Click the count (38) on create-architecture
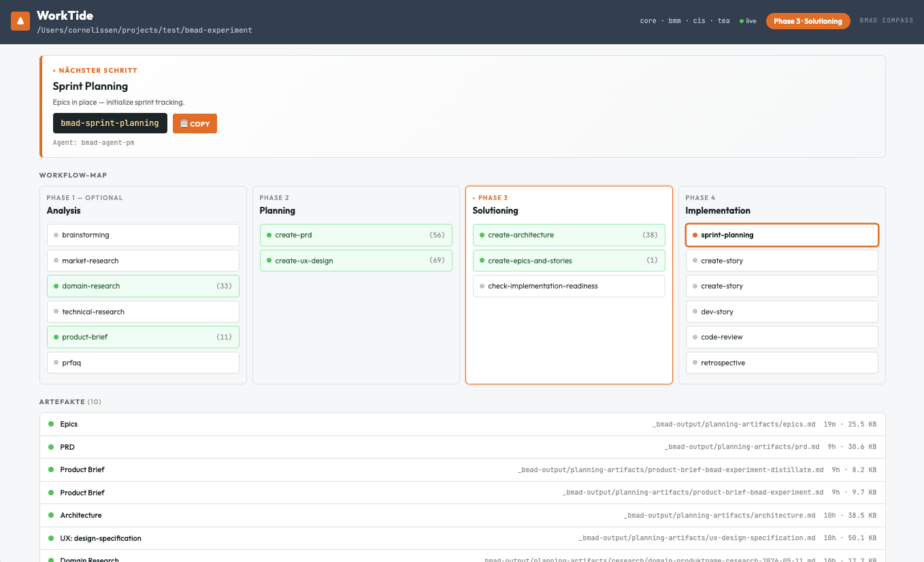Image resolution: width=924 pixels, height=562 pixels. (650, 235)
